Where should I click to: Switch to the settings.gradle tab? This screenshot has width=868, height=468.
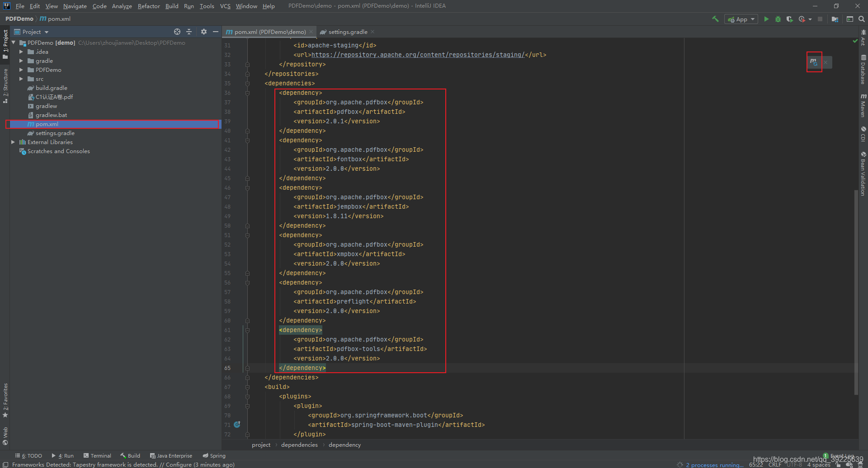(x=347, y=32)
